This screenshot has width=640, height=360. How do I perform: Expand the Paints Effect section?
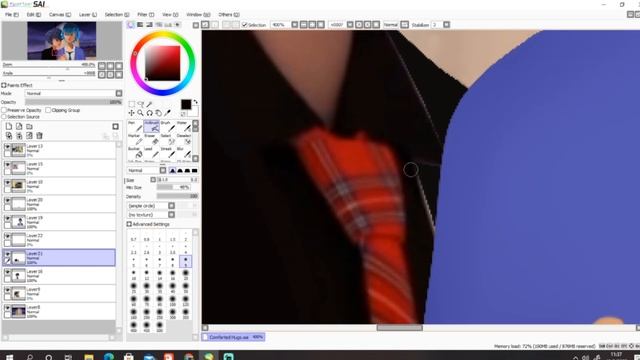4,85
